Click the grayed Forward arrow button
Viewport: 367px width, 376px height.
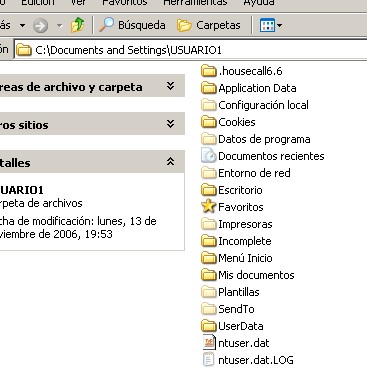tap(41, 25)
